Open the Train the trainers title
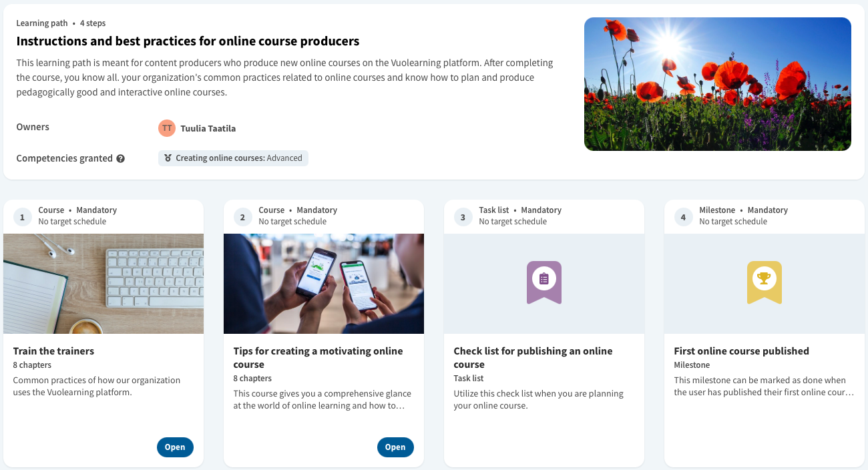This screenshot has height=470, width=868. [53, 351]
